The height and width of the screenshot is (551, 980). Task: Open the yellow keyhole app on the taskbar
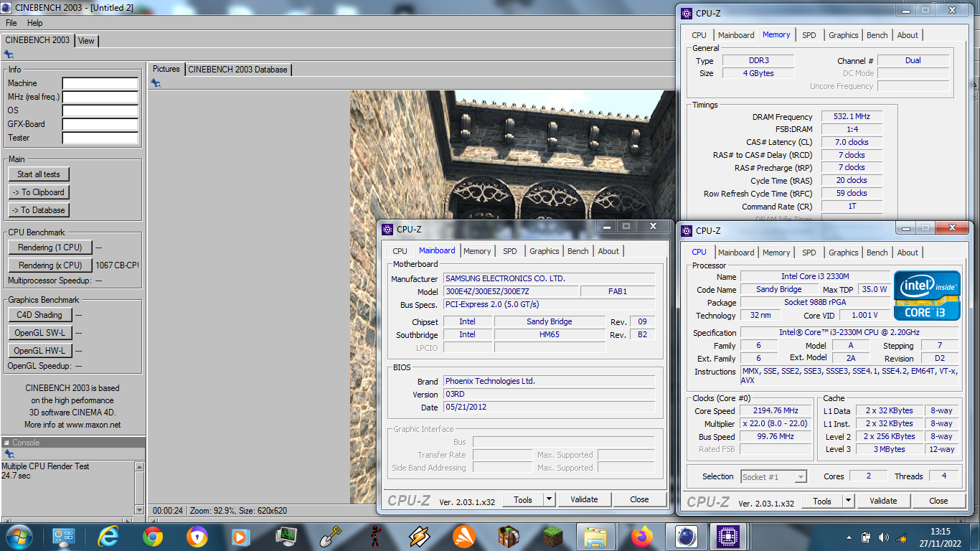coord(197,537)
